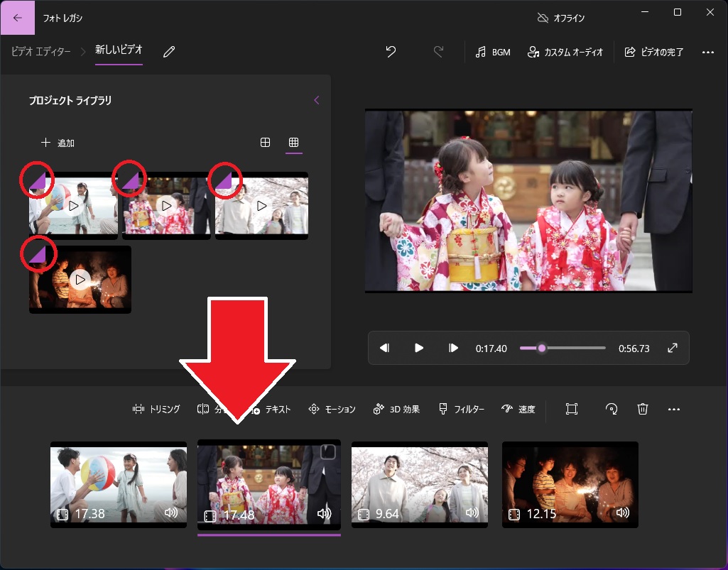Open the top-right more options menu
Screen dimensions: 728x570
(x=708, y=52)
